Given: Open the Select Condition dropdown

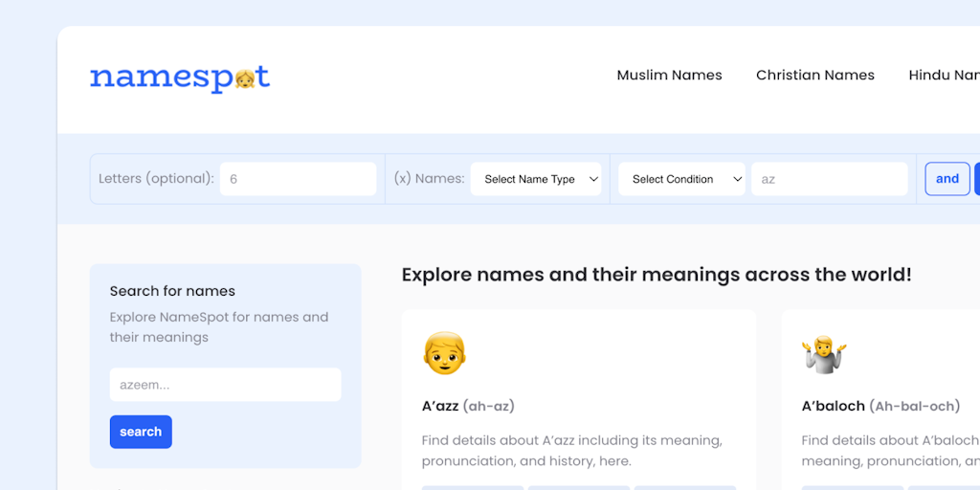Looking at the screenshot, I should (681, 179).
